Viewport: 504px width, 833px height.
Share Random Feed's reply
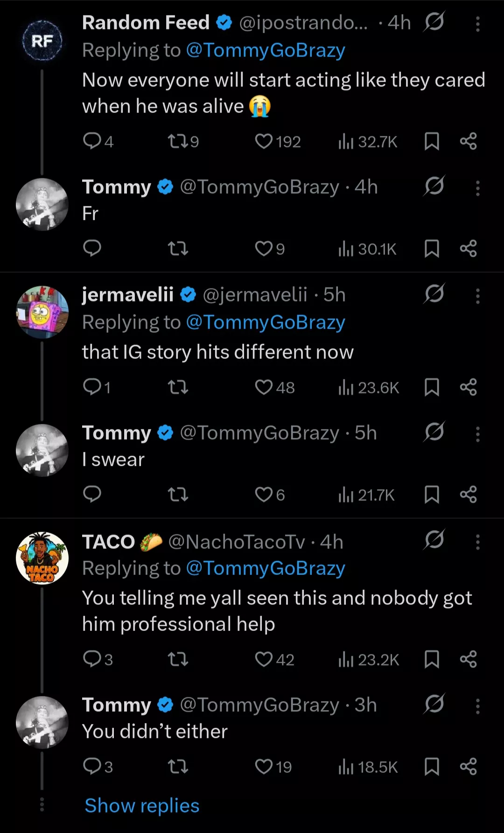(x=469, y=142)
